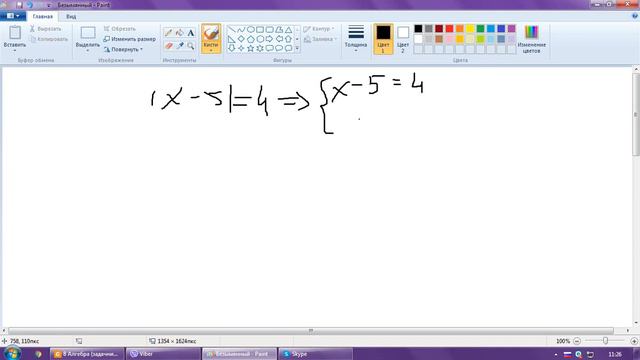The image size is (640, 360).
Task: Choose the Left arrow shape
Action: (x=279, y=39)
